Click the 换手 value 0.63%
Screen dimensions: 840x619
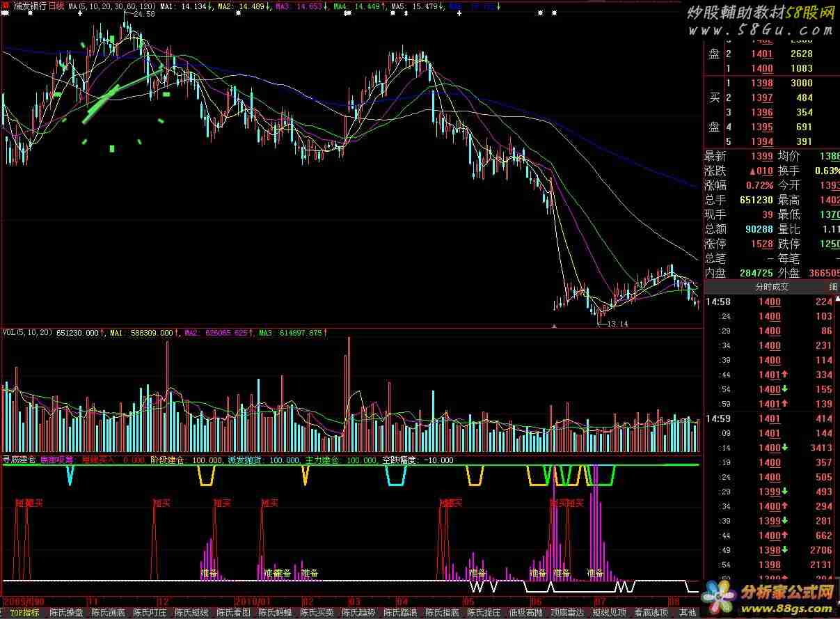827,171
